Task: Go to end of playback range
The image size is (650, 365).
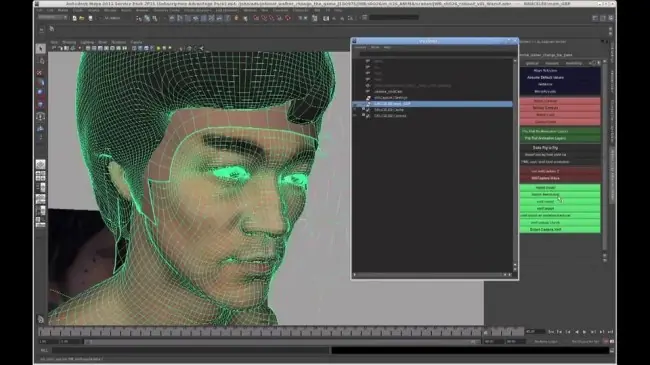Action: tap(610, 331)
